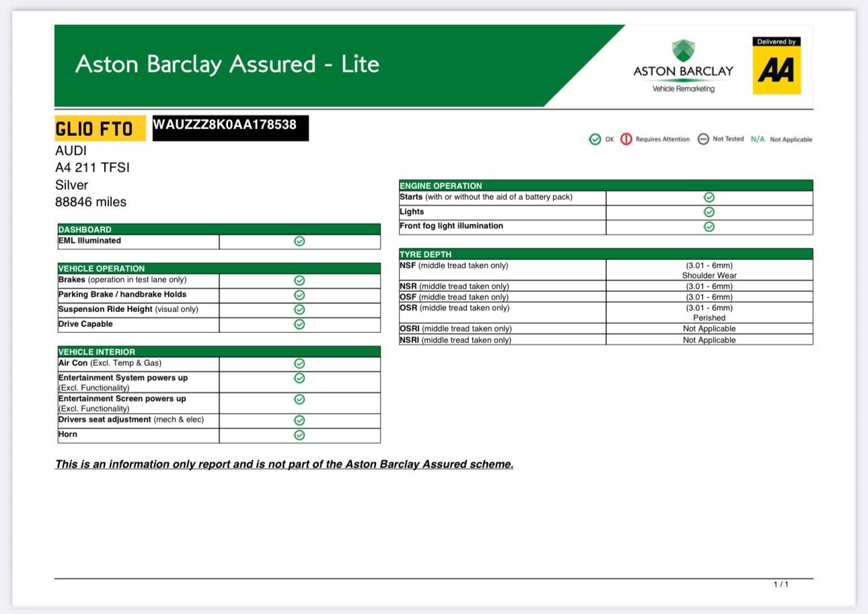Image resolution: width=868 pixels, height=614 pixels.
Task: Select the Tyre Depth section header
Action: pos(606,254)
